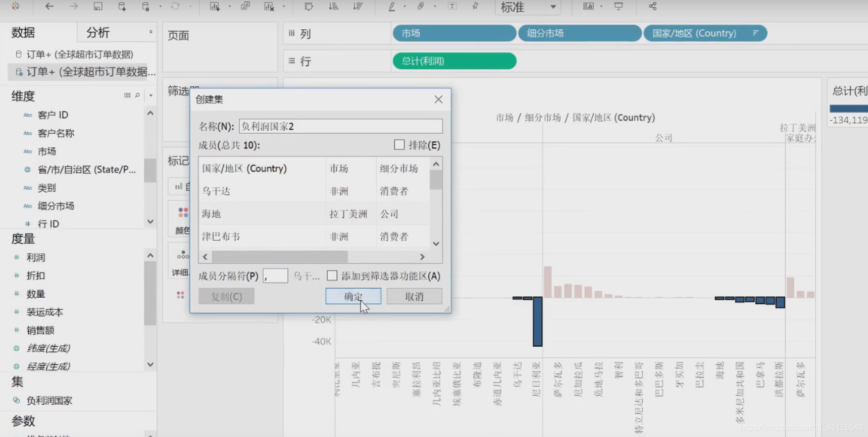Click the 总计(利润) pill on rows shelf
The image size is (868, 437).
point(454,61)
